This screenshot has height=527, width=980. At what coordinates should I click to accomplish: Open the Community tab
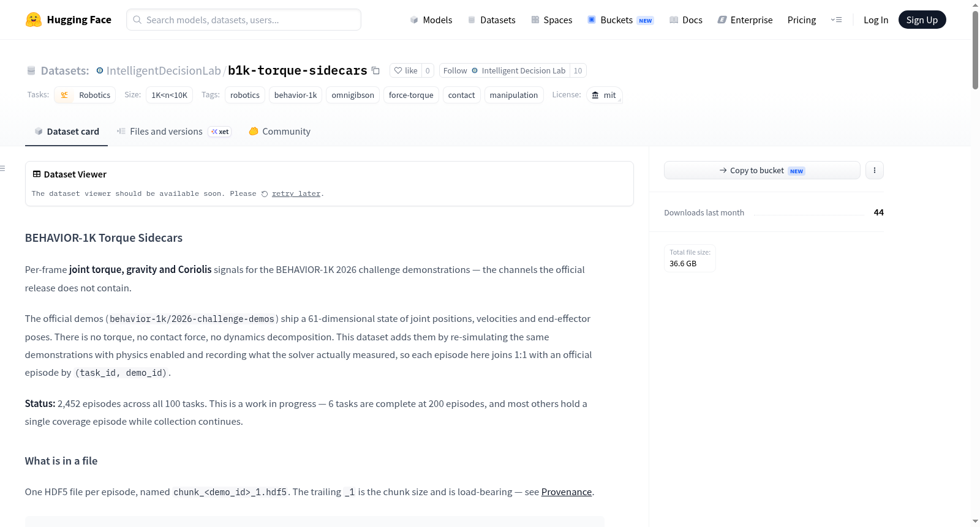[280, 132]
